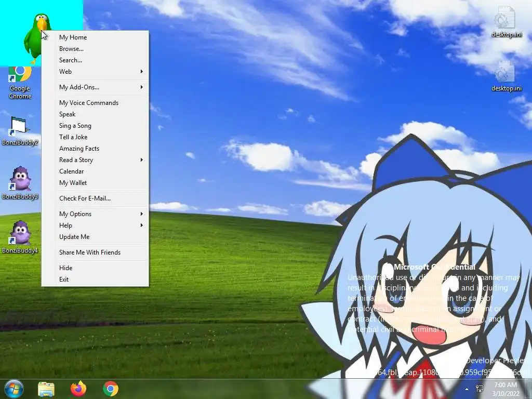Select Update Me
This screenshot has width=532, height=399.
[95, 237]
